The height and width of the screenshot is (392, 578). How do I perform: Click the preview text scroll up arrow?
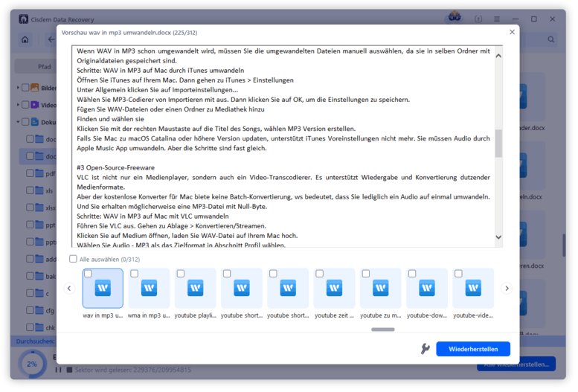click(498, 56)
